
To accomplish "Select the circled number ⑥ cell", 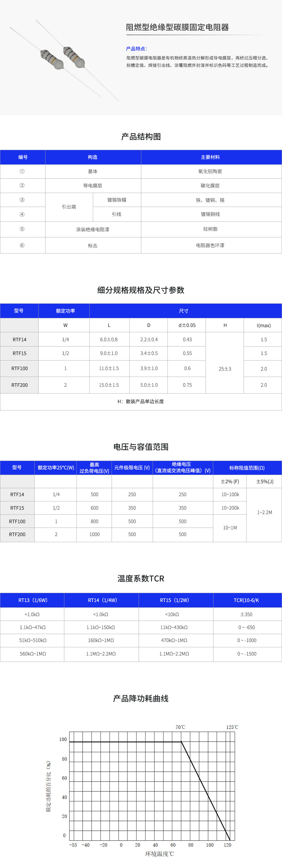I will pos(22,245).
